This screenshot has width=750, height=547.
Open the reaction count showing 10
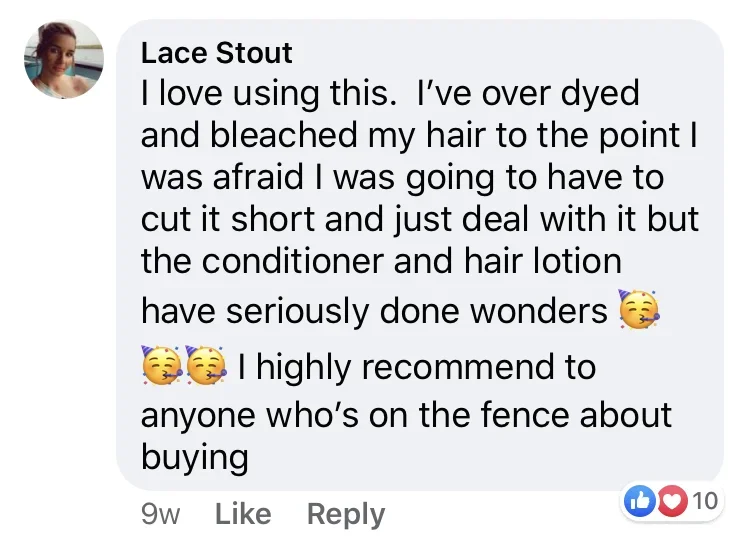(x=704, y=500)
